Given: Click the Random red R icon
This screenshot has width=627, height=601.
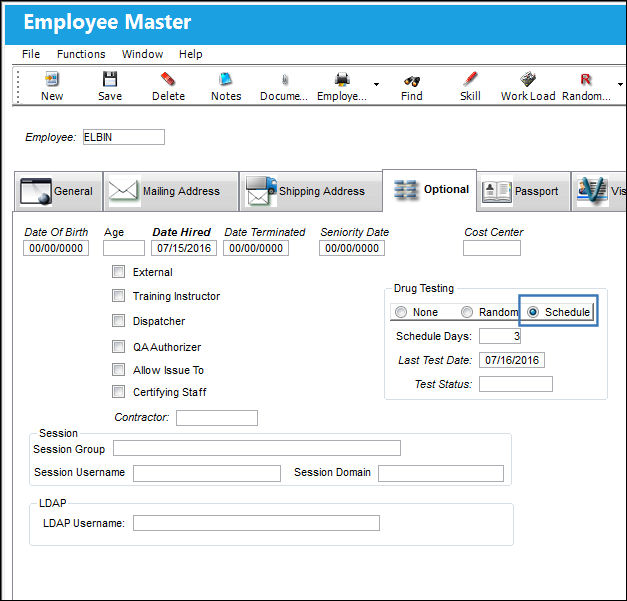Looking at the screenshot, I should point(586,79).
